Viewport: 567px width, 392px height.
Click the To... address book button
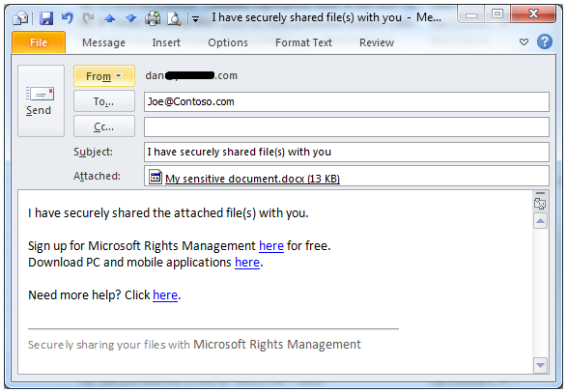[x=104, y=101]
